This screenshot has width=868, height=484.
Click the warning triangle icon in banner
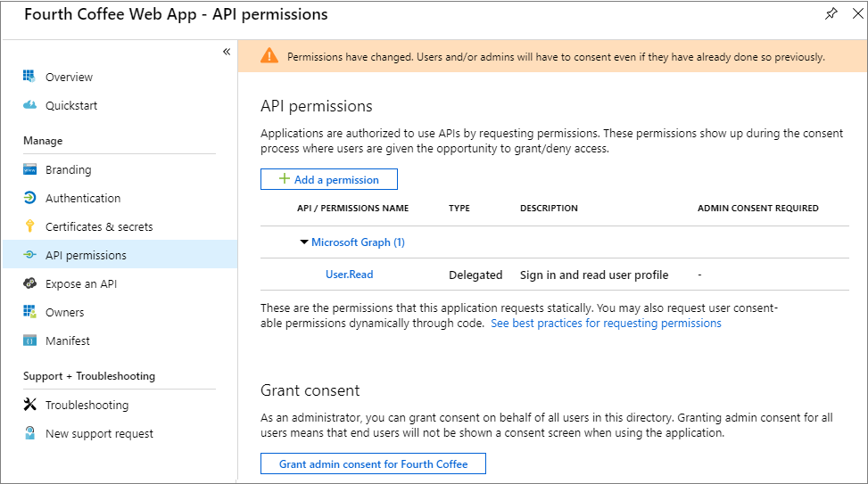tap(269, 55)
